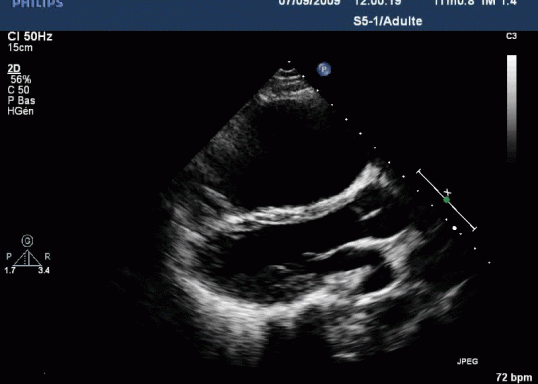This screenshot has height=384, width=538.
Task: Click the 15cm depth indicator
Action: pyautogui.click(x=20, y=48)
